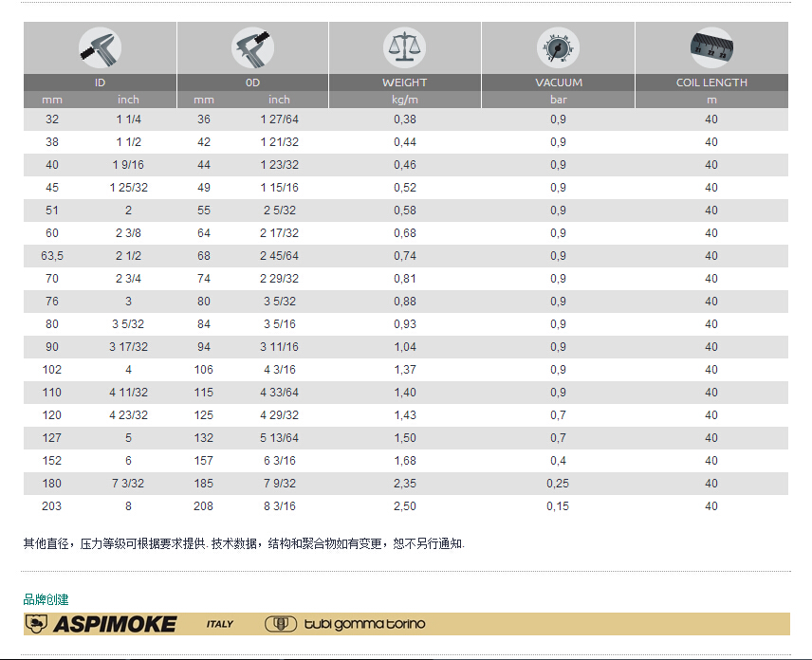Click the ITALY label in brand banner

219,624
